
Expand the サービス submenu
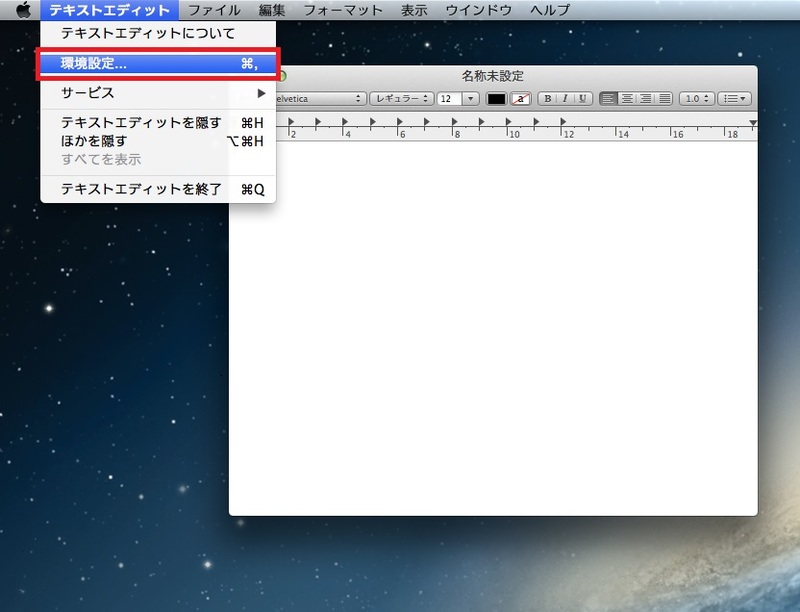click(158, 93)
